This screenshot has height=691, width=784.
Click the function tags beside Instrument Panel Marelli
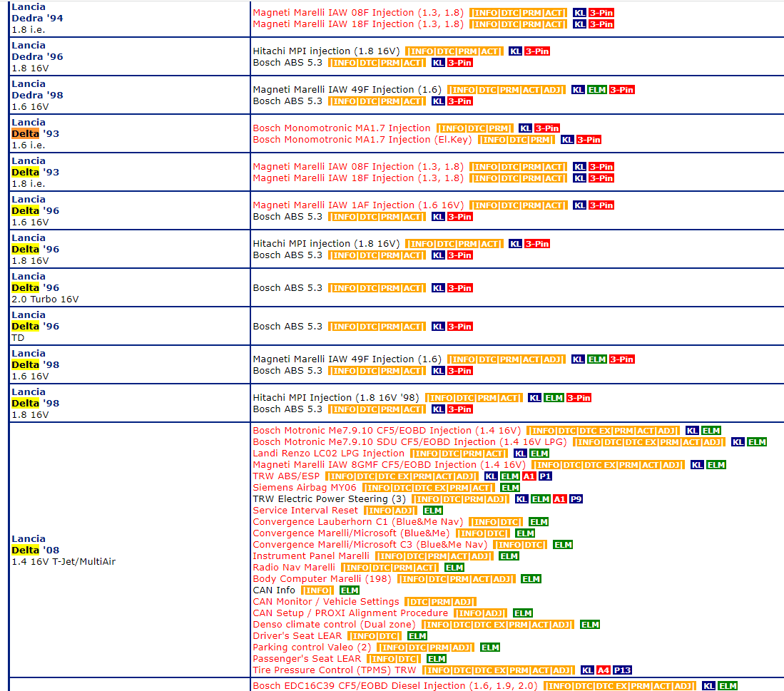coord(434,556)
